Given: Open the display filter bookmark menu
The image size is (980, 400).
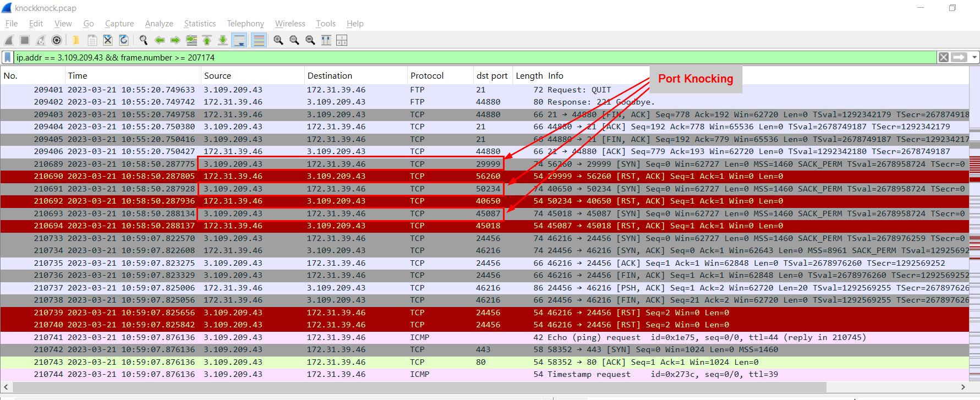Looking at the screenshot, I should (x=8, y=58).
